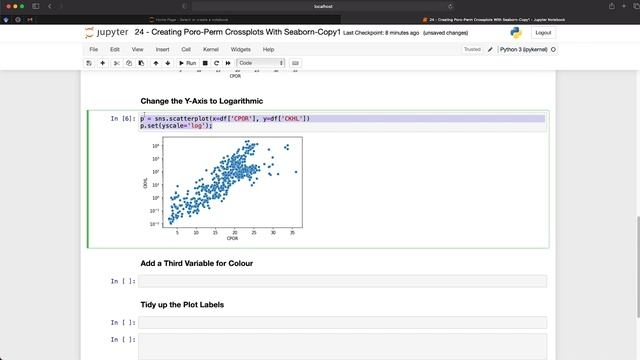Screen dimensions: 640x360
Task: Open the Kernel menu
Action: tap(211, 49)
